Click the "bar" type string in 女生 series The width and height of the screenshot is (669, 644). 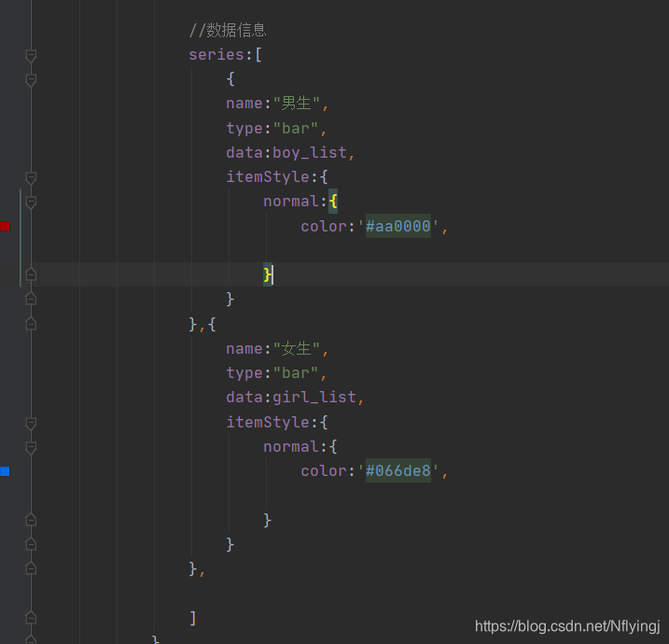pos(296,373)
